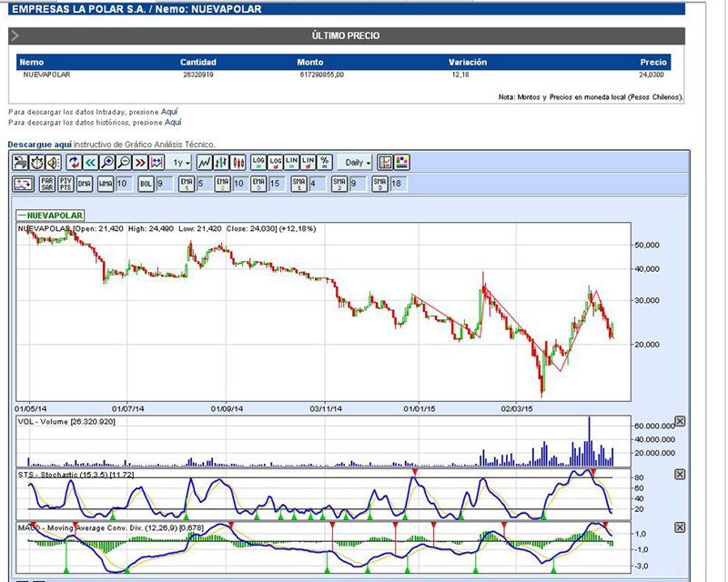Click the percent scale button
Image resolution: width=728 pixels, height=582 pixels.
325,163
